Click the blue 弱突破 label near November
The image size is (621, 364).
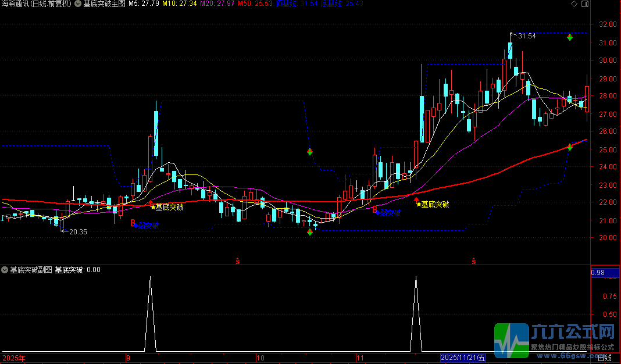click(390, 213)
